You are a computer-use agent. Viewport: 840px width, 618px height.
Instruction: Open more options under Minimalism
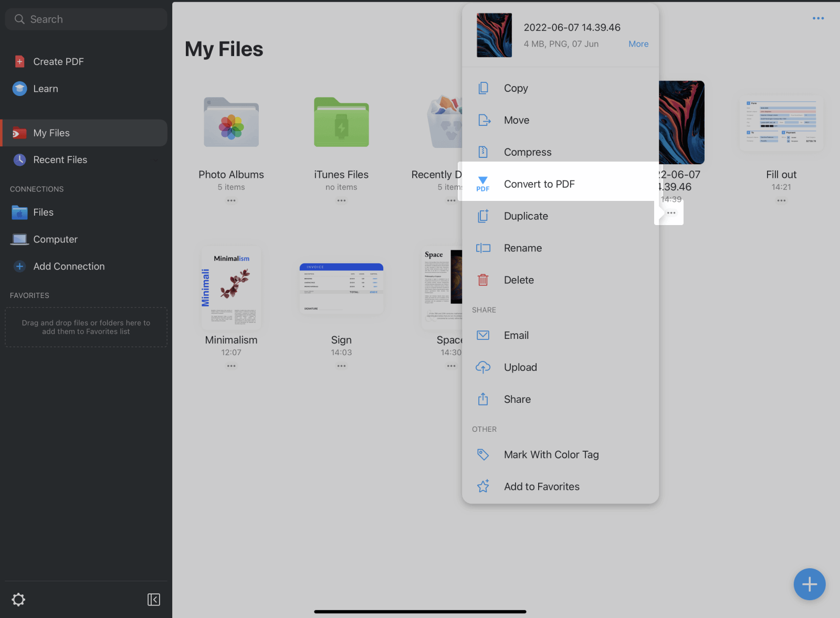(231, 366)
